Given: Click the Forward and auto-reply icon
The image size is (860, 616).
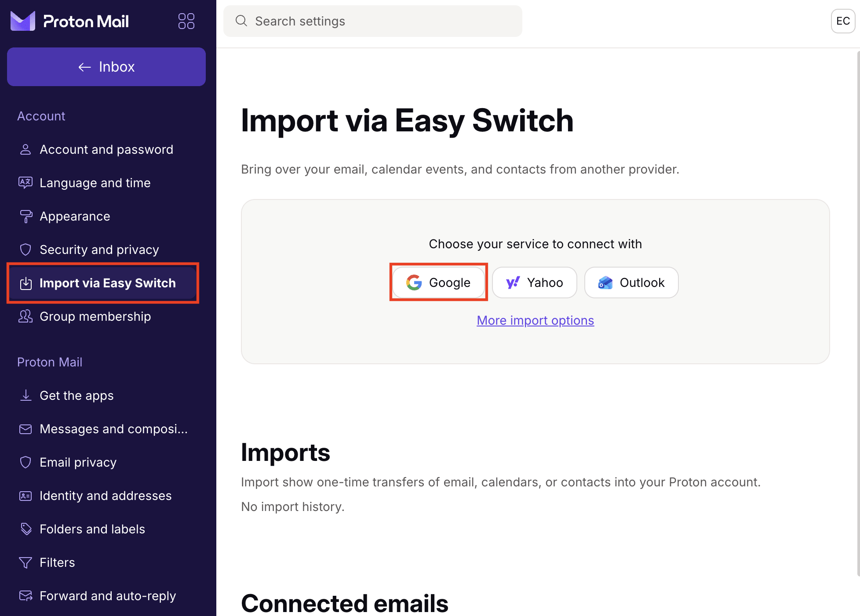Looking at the screenshot, I should 26,596.
